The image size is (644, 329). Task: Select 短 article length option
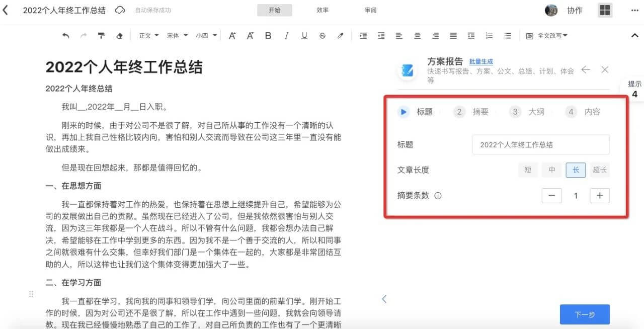(528, 170)
